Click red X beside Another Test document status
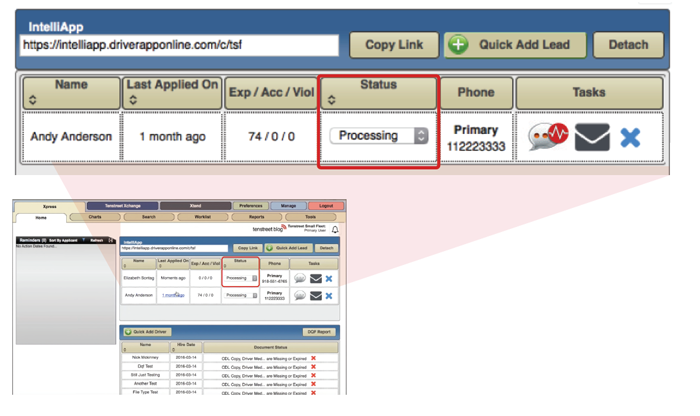Viewport: 700px width, 416px height. click(313, 384)
